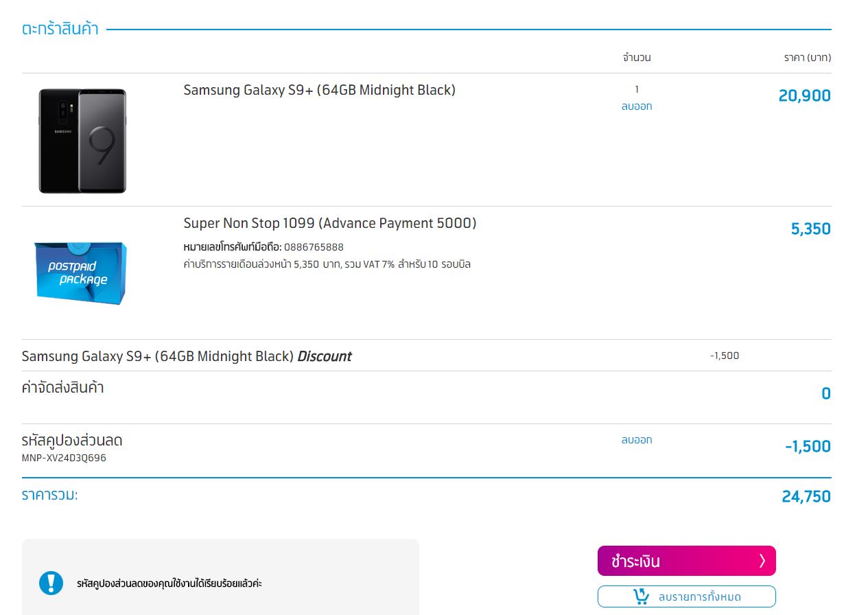Click quantity value 1 for Galaxy S9+

point(637,89)
